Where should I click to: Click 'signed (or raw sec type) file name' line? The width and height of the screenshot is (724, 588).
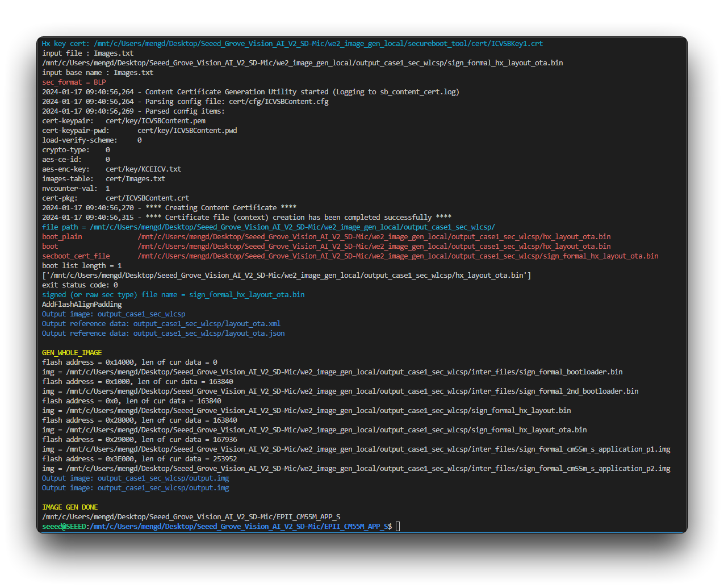pos(173,295)
